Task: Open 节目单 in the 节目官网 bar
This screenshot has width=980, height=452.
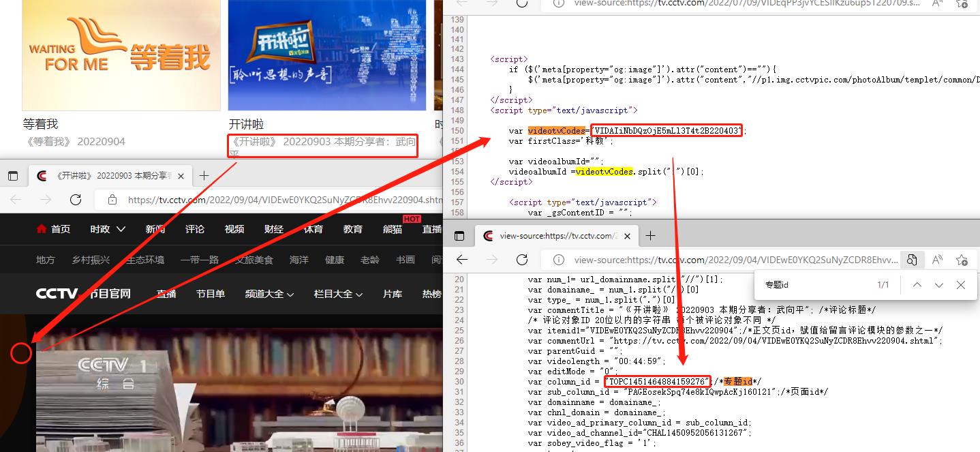Action: click(x=211, y=294)
